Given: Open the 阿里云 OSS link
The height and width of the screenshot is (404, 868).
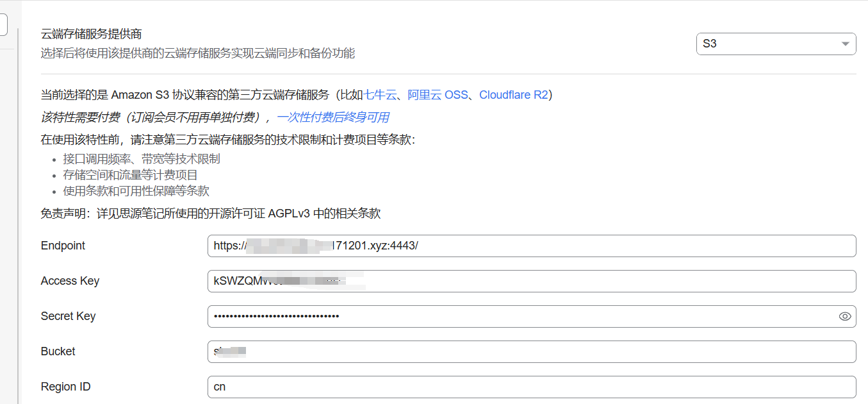Looking at the screenshot, I should [x=438, y=95].
